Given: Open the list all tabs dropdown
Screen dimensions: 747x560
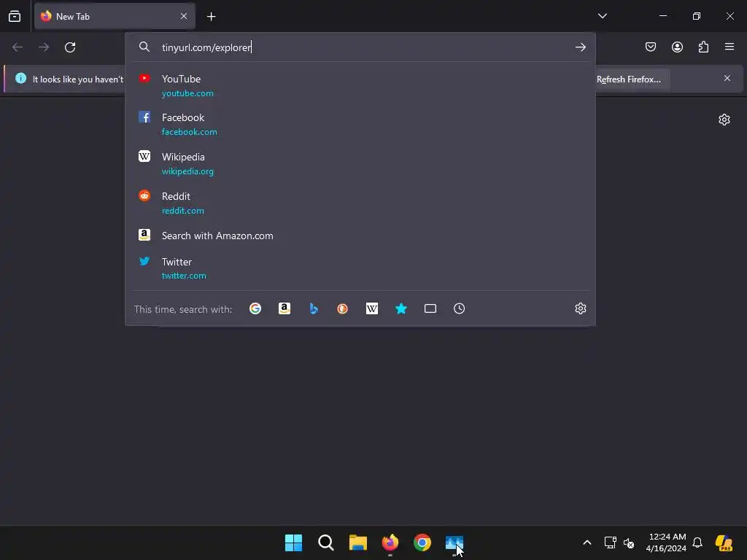Looking at the screenshot, I should (602, 16).
